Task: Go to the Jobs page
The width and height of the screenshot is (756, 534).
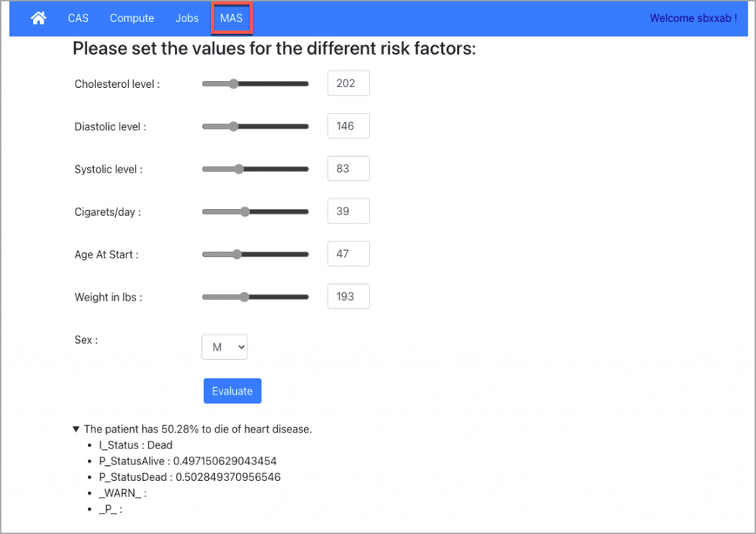Action: tap(187, 18)
